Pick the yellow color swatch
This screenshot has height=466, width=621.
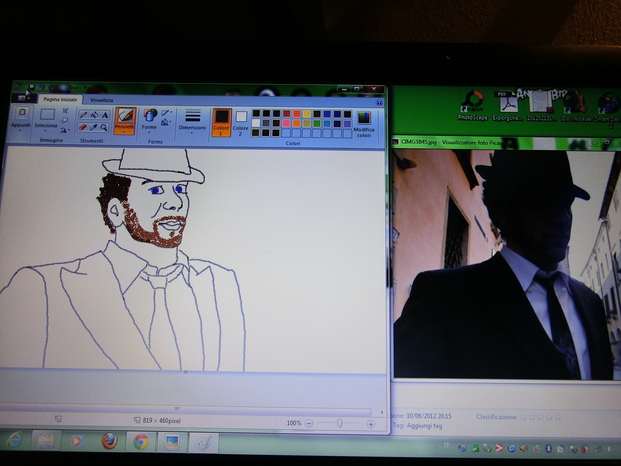(307, 114)
